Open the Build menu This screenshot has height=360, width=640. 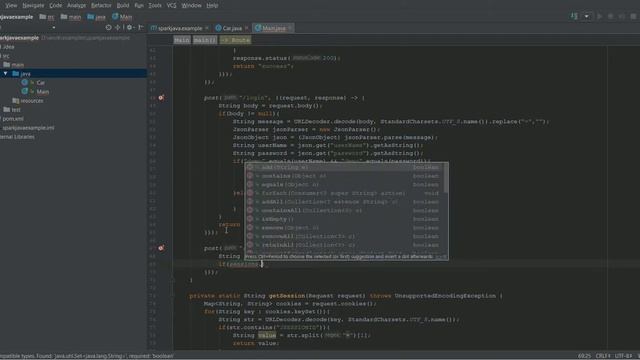(x=123, y=5)
